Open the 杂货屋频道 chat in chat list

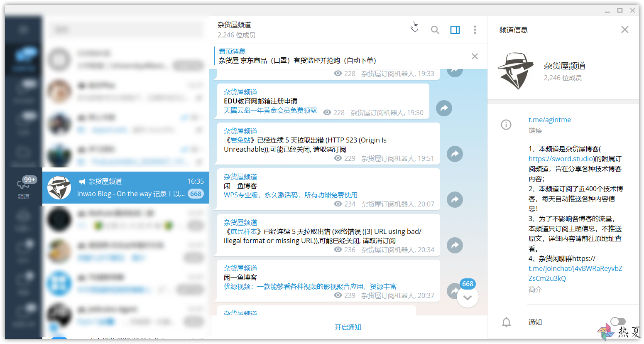coord(125,188)
